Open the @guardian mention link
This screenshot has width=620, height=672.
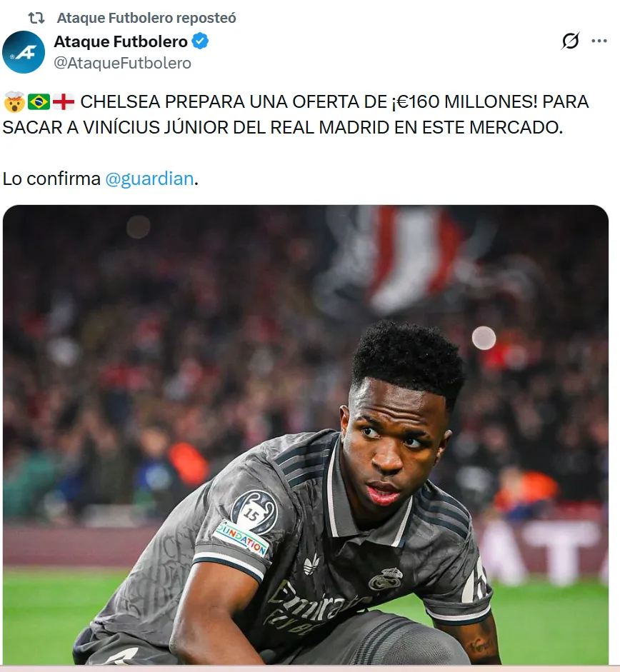click(149, 179)
